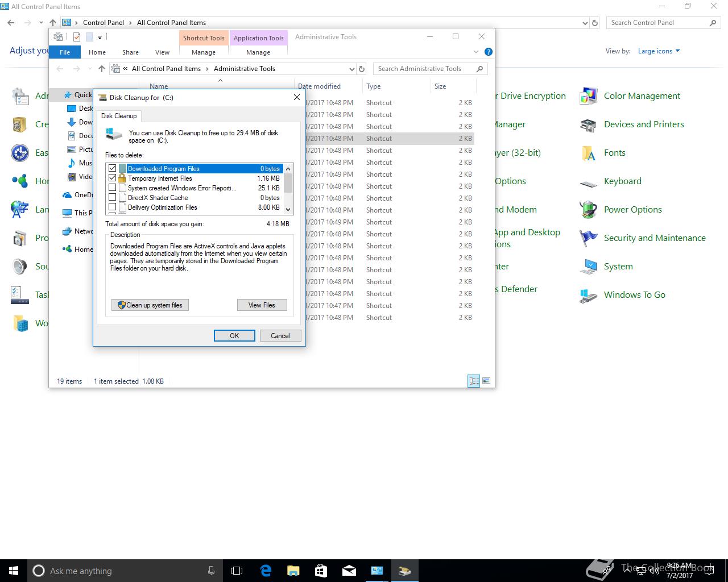Check the System created Windows Error Reporting checkbox
Screen dimensions: 728x582
pos(112,188)
